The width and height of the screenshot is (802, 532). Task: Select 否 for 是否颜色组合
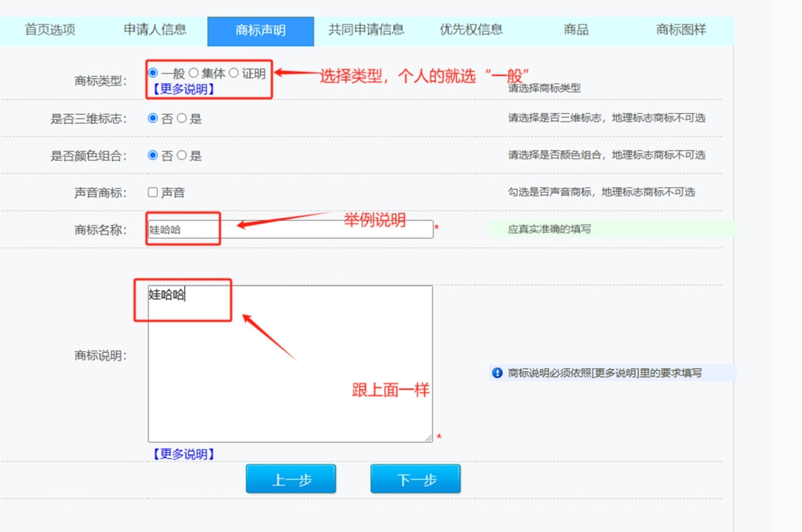154,155
